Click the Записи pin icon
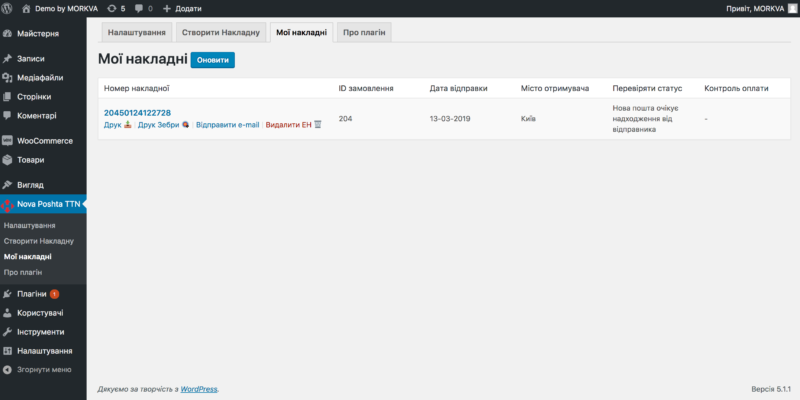The image size is (800, 400). pyautogui.click(x=7, y=59)
